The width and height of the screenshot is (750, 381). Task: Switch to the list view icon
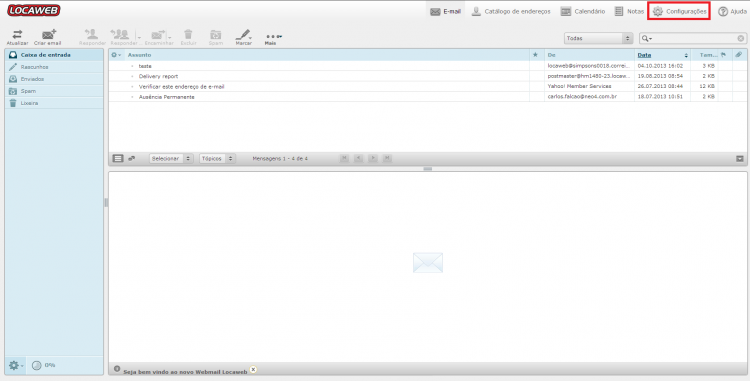(x=118, y=158)
